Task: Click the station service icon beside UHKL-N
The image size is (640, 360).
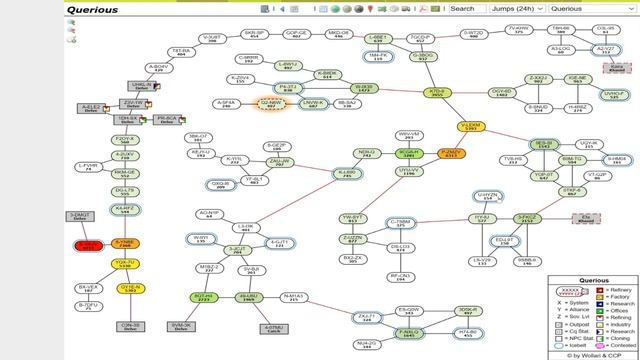Action: coord(157,86)
